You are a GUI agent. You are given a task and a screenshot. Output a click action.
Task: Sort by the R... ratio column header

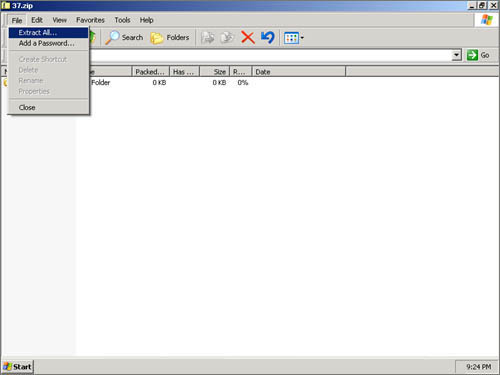241,72
